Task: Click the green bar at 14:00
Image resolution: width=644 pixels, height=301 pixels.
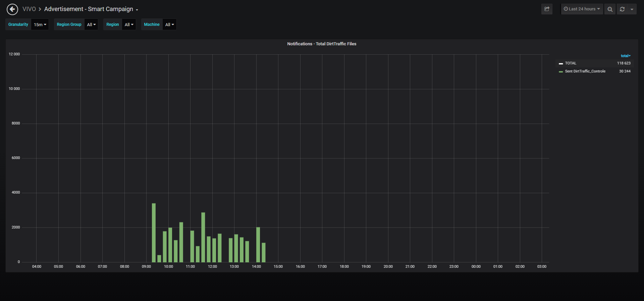Action: tap(258, 245)
